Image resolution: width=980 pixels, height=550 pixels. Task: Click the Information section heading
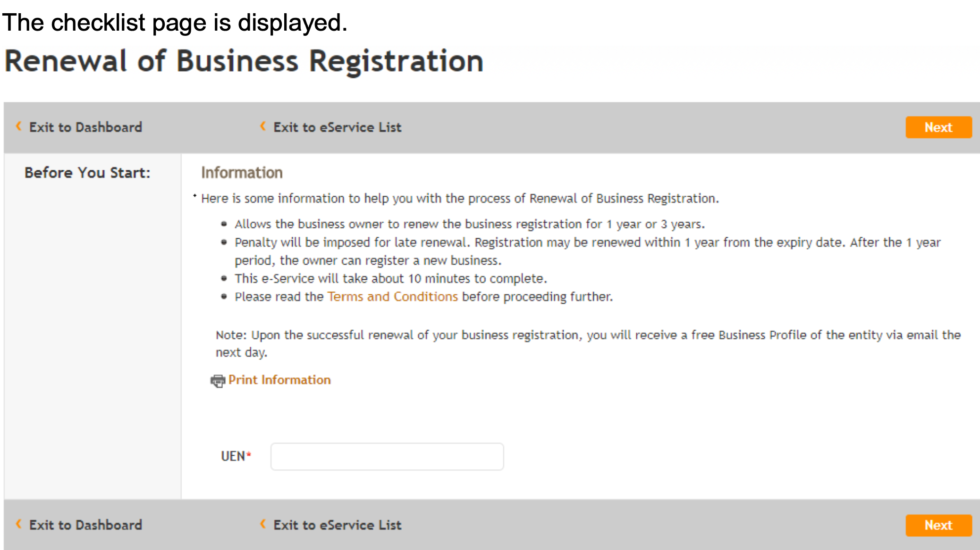point(242,172)
